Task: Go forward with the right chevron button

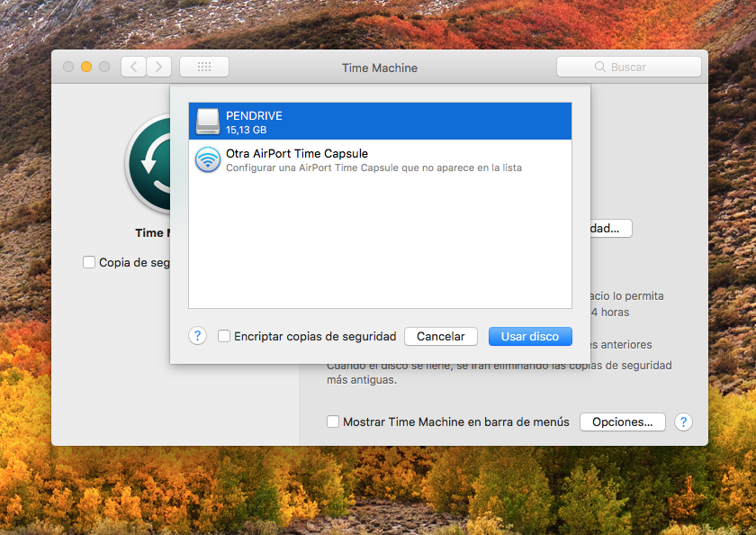Action: [x=159, y=67]
